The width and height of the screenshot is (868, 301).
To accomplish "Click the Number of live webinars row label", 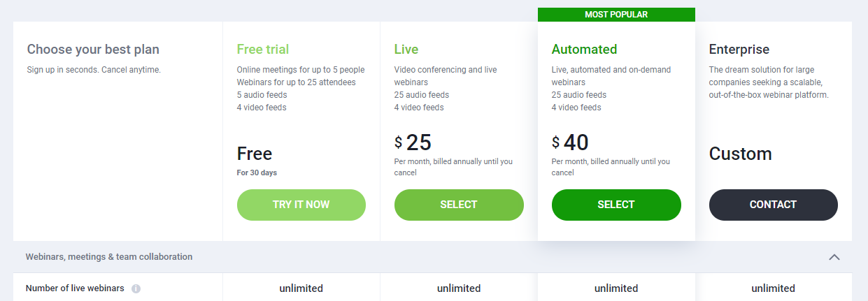I will coord(75,288).
